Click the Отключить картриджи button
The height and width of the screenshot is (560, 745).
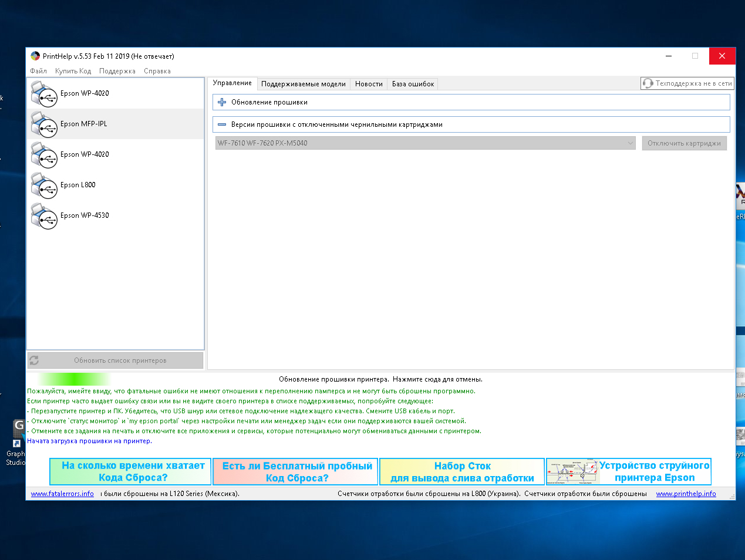point(684,143)
